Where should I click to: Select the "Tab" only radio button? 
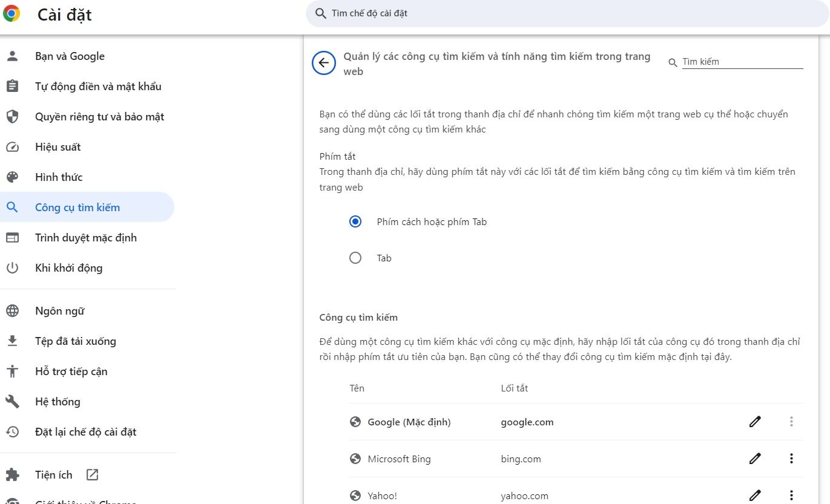[355, 258]
